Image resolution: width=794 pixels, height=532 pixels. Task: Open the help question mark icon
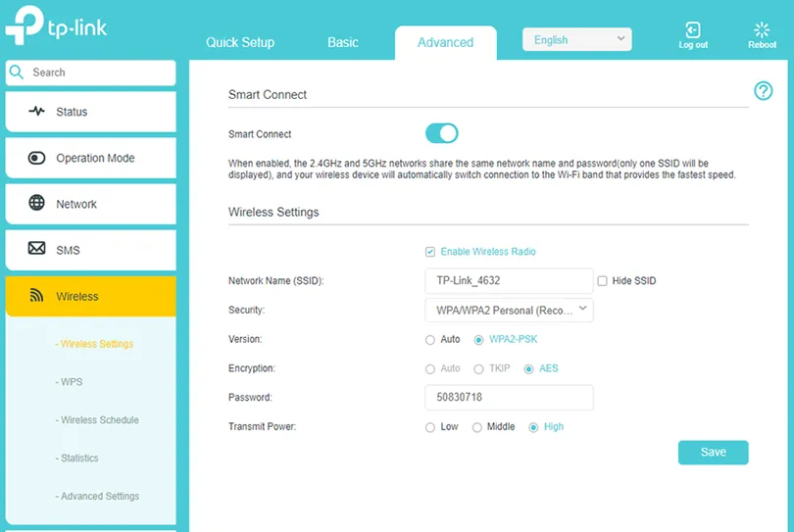[x=763, y=91]
